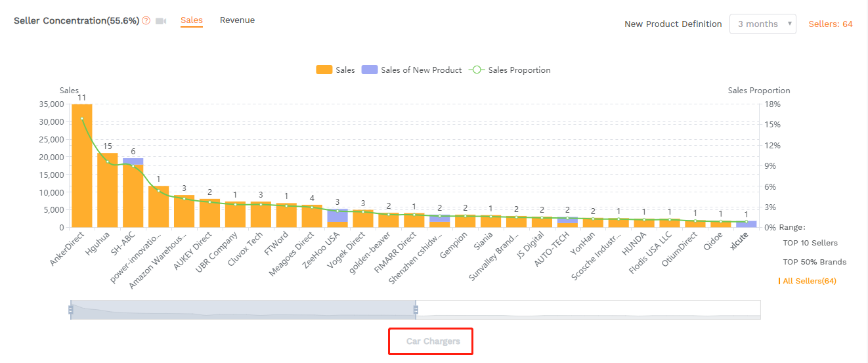Click the left handle of the zoom slider
Viewport: 868px width, 363px height.
70,310
